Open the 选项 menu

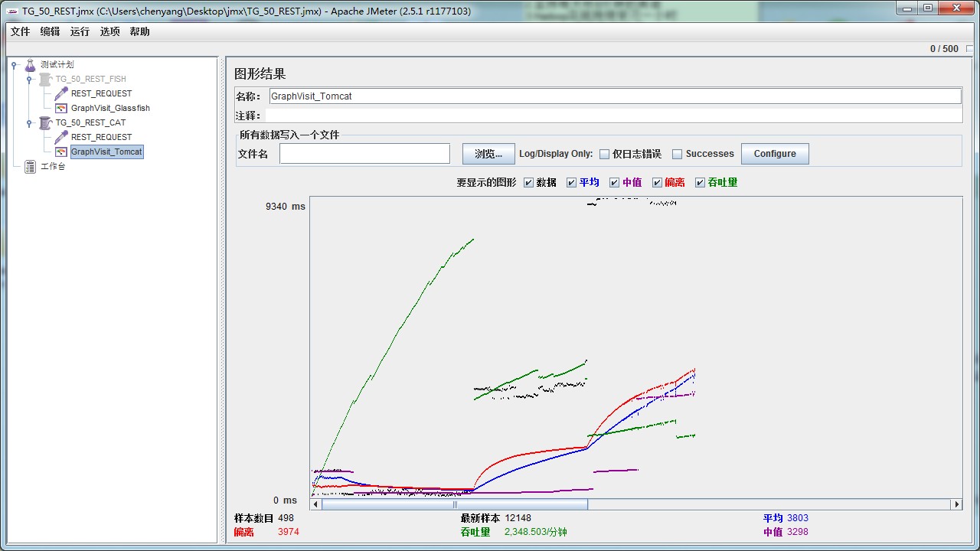point(112,31)
